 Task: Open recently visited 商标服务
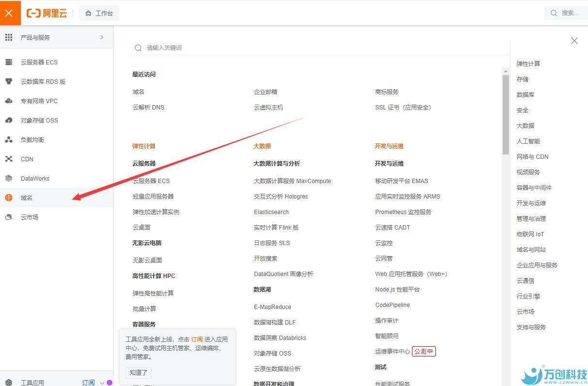tap(387, 92)
